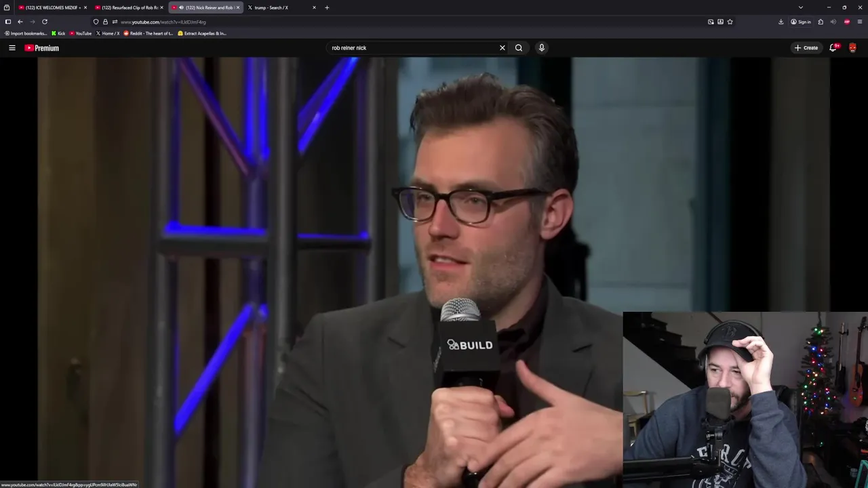This screenshot has width=868, height=488.
Task: Click the Create button
Action: 806,48
